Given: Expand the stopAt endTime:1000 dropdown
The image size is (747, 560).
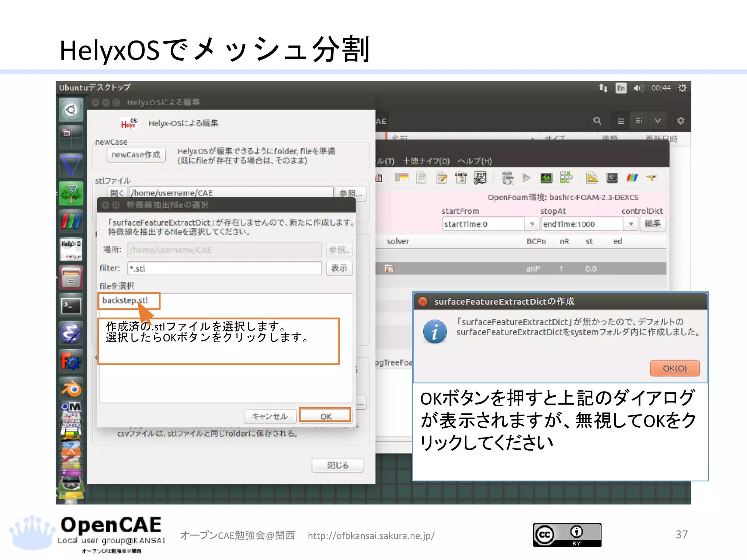Looking at the screenshot, I should point(631,224).
